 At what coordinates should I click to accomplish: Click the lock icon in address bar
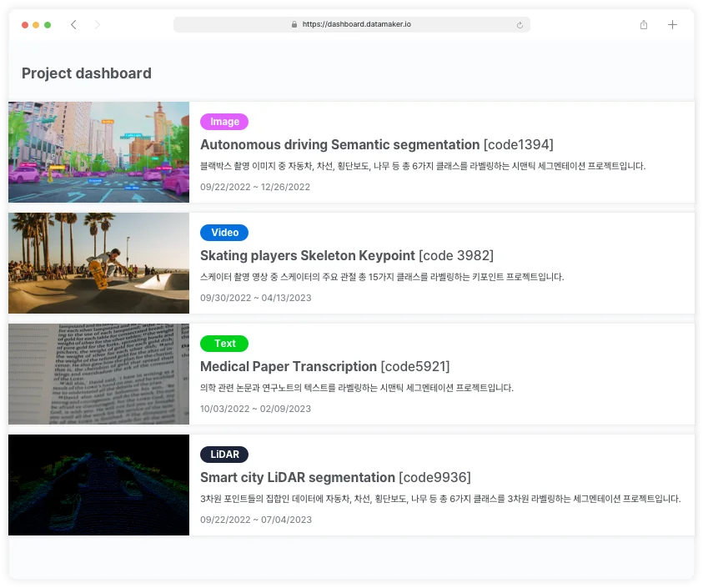point(294,25)
